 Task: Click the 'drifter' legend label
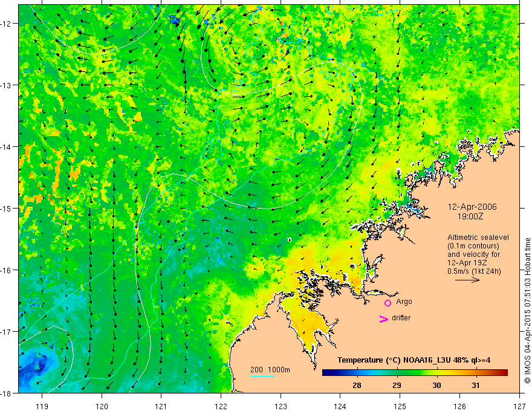(x=401, y=318)
